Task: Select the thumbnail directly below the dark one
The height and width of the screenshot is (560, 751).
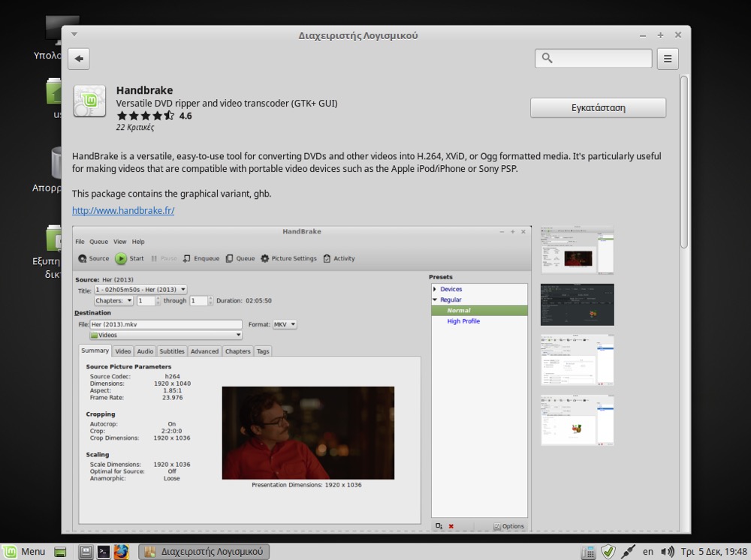Action: (x=577, y=360)
